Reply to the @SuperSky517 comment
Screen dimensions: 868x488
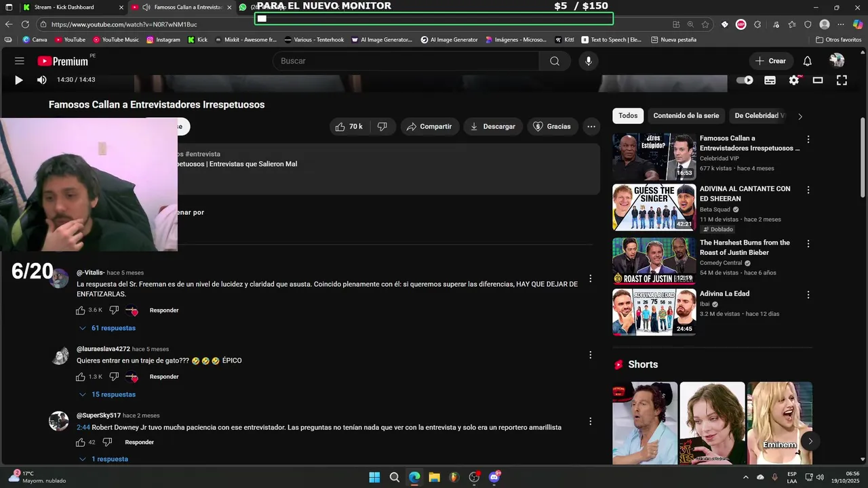(x=139, y=443)
